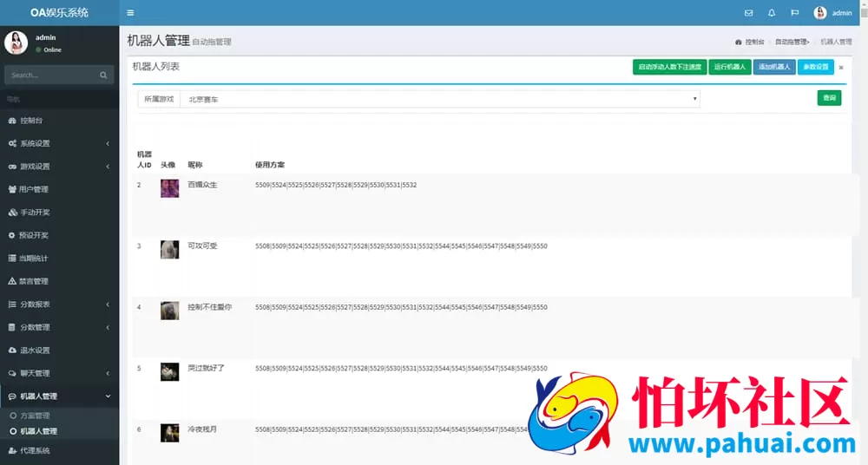
Task: Collapse the 机器人管理 sidebar menu
Action: [x=59, y=396]
